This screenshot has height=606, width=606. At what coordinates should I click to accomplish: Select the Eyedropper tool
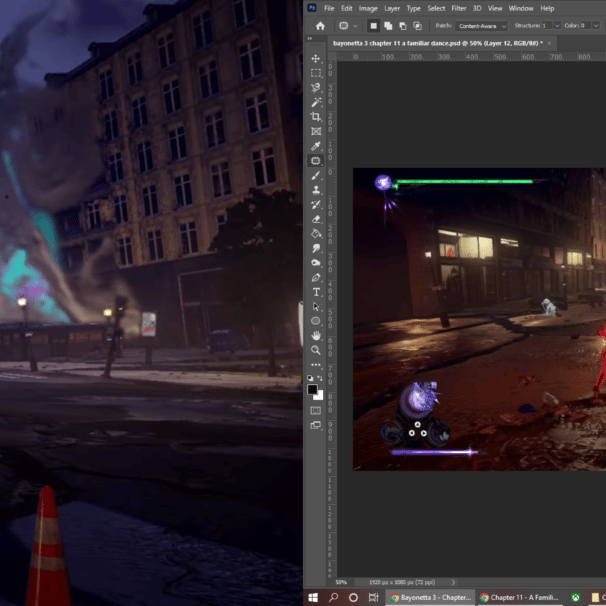pos(316,146)
